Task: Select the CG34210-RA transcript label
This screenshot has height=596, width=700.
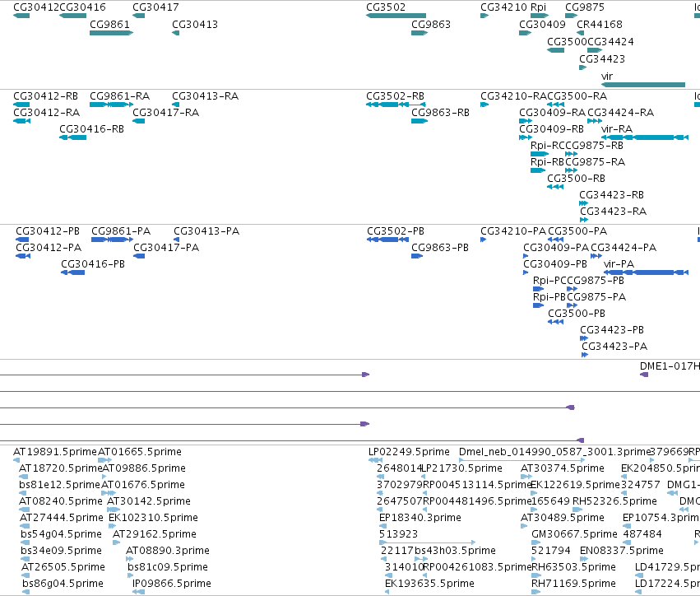Action: (x=513, y=96)
